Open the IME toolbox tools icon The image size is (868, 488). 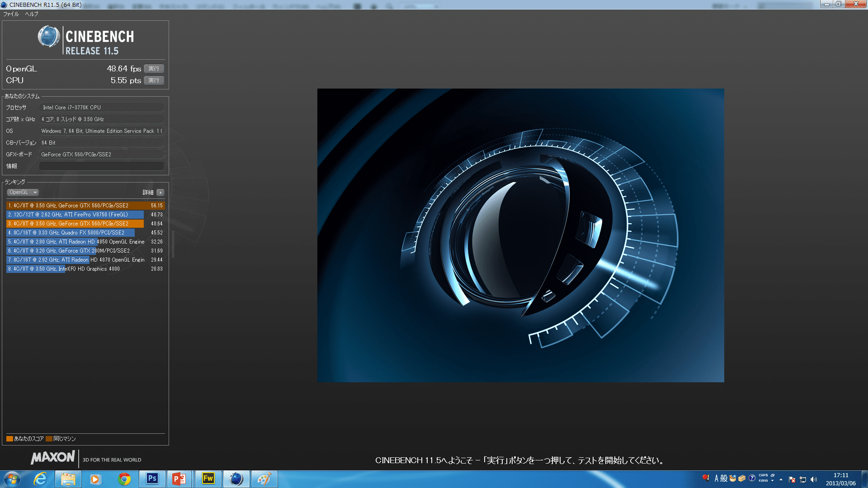coord(742,479)
